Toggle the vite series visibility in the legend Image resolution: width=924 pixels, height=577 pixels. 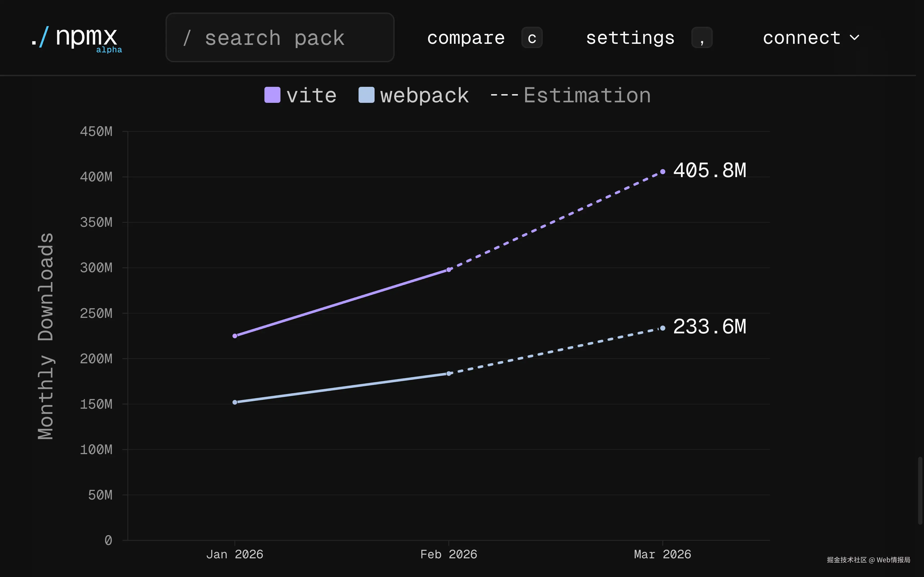point(300,95)
